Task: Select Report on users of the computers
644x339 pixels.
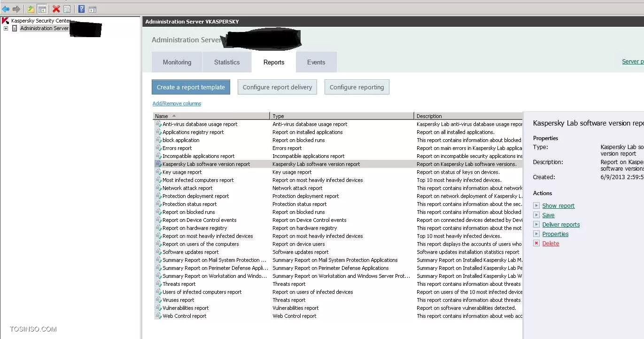Action: 201,244
